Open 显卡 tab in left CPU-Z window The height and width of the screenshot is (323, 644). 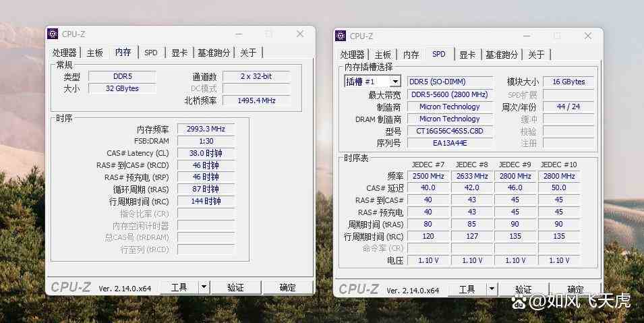point(179,53)
